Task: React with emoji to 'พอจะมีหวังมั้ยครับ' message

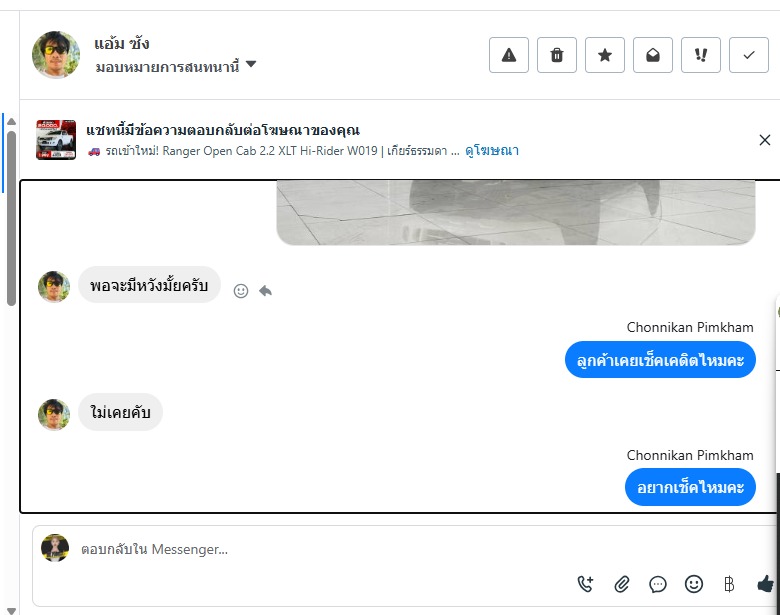Action: pyautogui.click(x=241, y=291)
